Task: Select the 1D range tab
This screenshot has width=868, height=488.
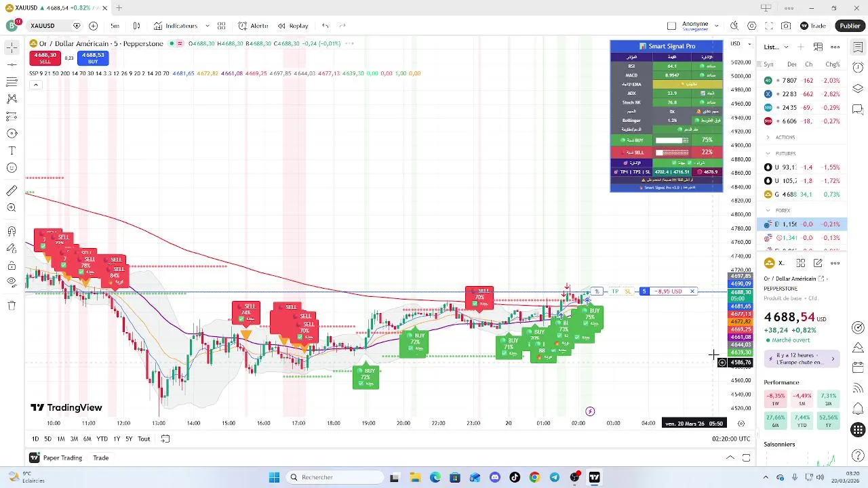Action: pos(35,439)
